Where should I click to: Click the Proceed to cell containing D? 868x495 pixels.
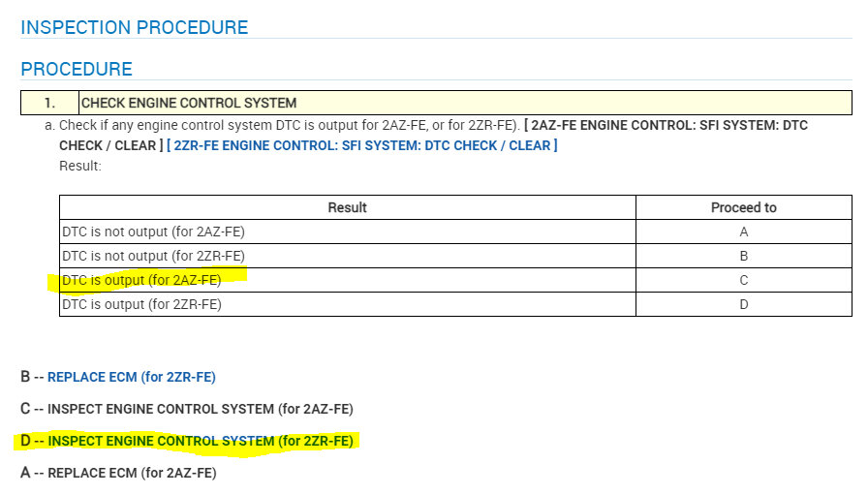point(743,304)
